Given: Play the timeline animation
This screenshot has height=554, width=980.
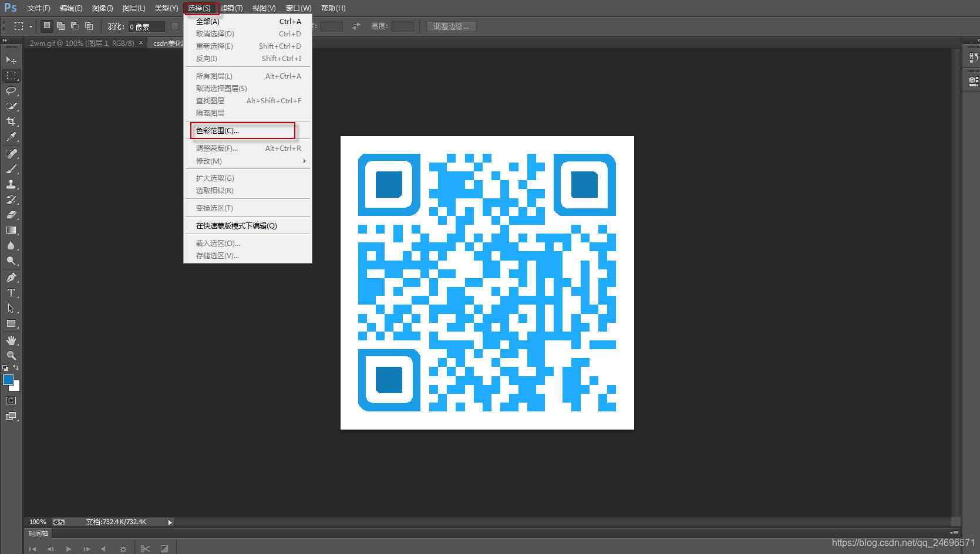Looking at the screenshot, I should 69,549.
